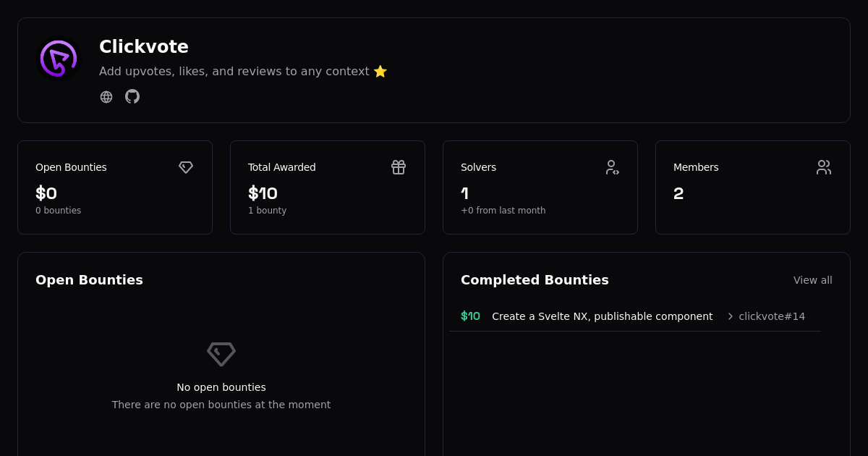Image resolution: width=868 pixels, height=456 pixels.
Task: Select the Open Bounties stat card
Action: [115, 187]
